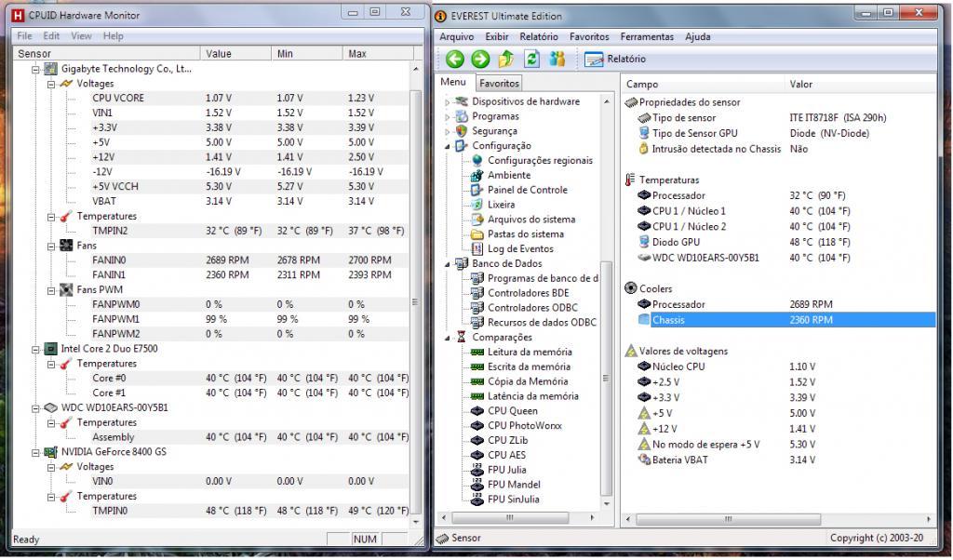
Task: Select the Banco de Dados icon
Action: click(x=462, y=263)
